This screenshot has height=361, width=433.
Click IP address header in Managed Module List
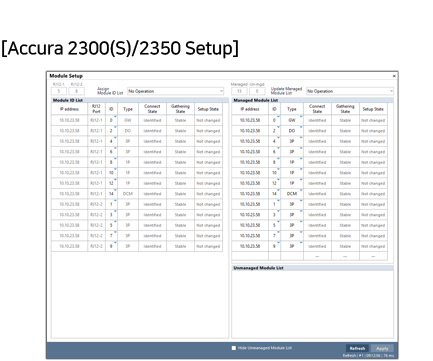[x=250, y=109]
